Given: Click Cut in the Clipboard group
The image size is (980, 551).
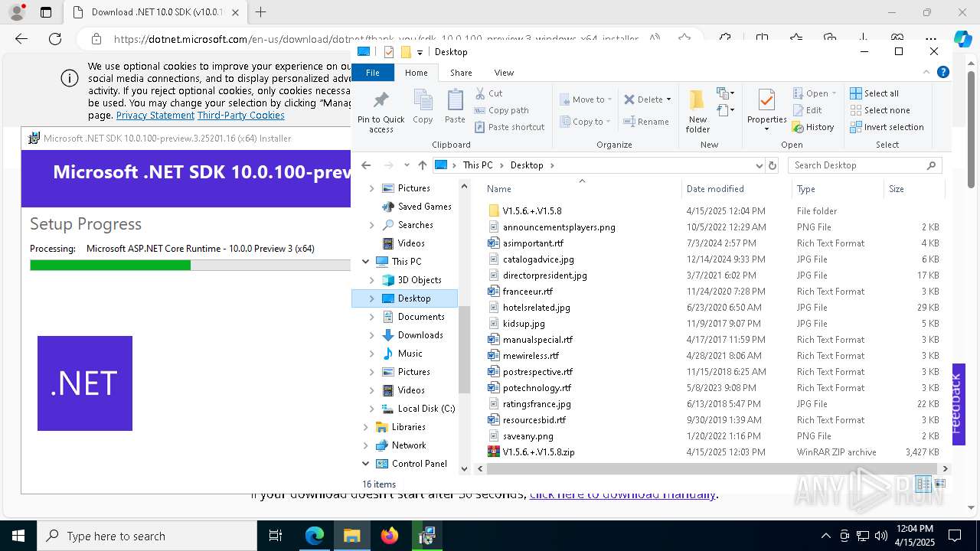Looking at the screenshot, I should click(x=488, y=93).
